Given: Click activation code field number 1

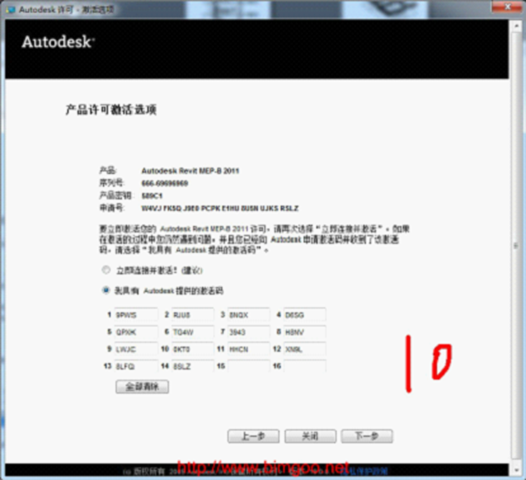Looking at the screenshot, I should 136,315.
